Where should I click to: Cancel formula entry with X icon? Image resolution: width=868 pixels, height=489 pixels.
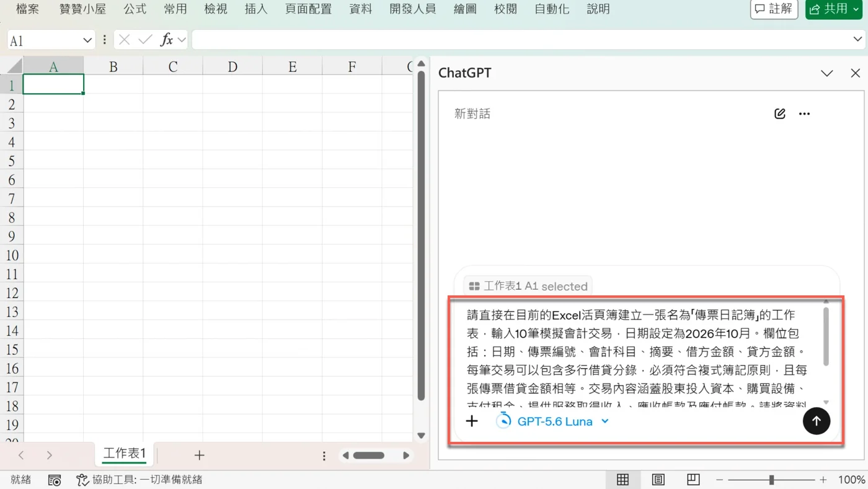point(124,40)
